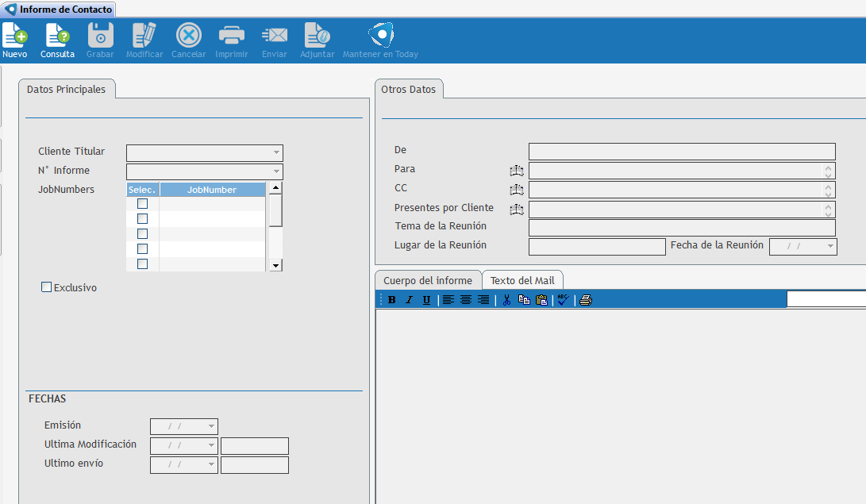Switch to the Texto del Mail tab
The width and height of the screenshot is (866, 504).
523,281
